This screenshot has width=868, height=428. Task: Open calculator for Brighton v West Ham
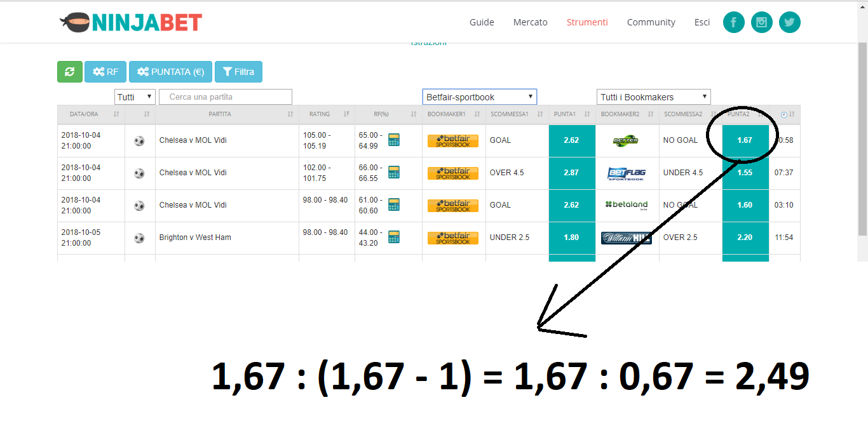[394, 237]
